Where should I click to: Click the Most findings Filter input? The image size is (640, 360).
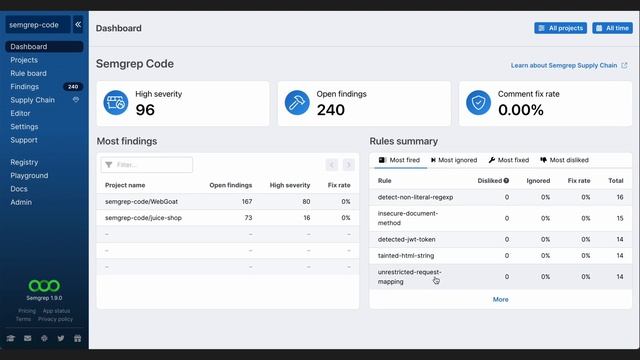point(147,164)
